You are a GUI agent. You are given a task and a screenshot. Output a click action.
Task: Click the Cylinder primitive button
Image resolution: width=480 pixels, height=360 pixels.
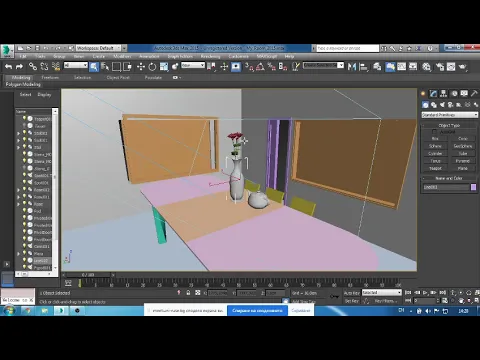435,153
